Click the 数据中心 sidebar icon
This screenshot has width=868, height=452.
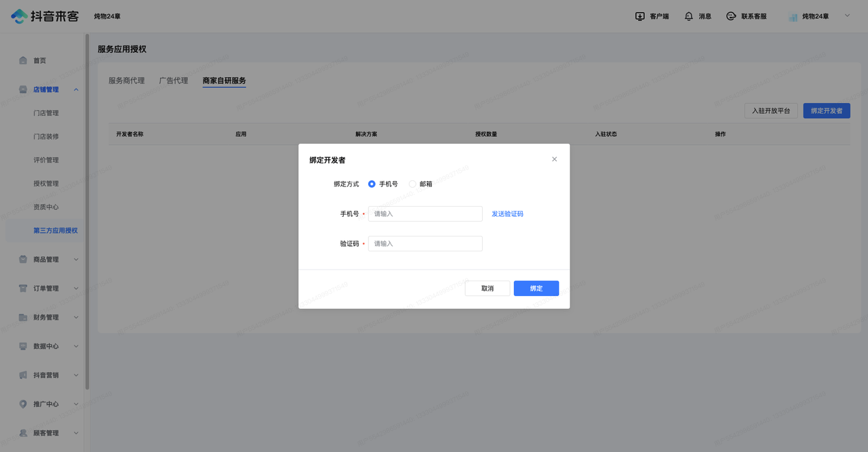tap(23, 346)
